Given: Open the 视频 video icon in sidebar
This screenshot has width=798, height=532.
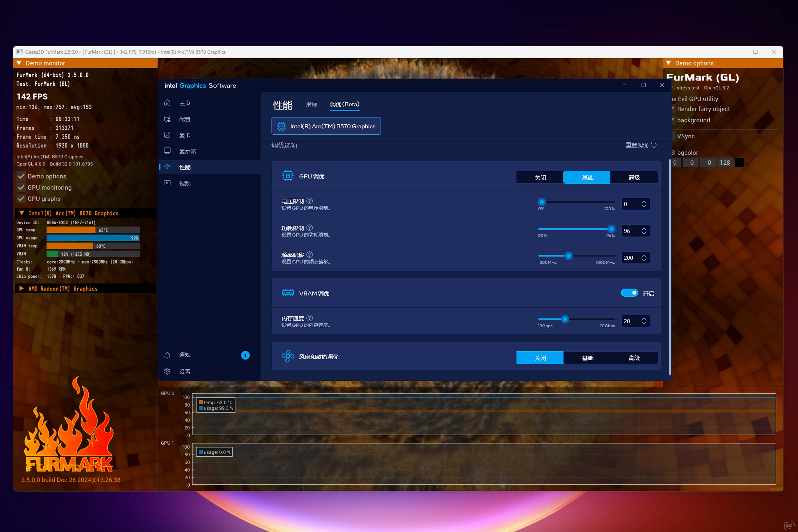Looking at the screenshot, I should tap(167, 183).
